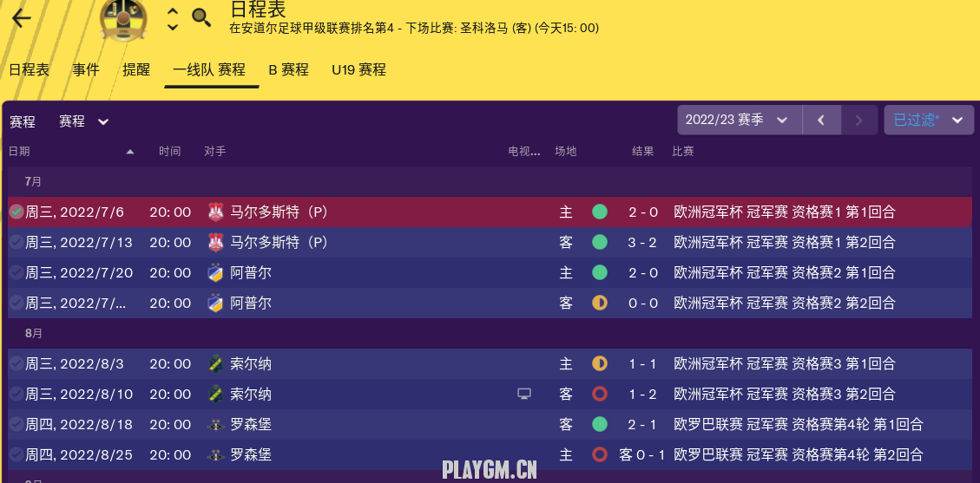Toggle the checkmark for the 2022/8/25 match

coord(16,455)
